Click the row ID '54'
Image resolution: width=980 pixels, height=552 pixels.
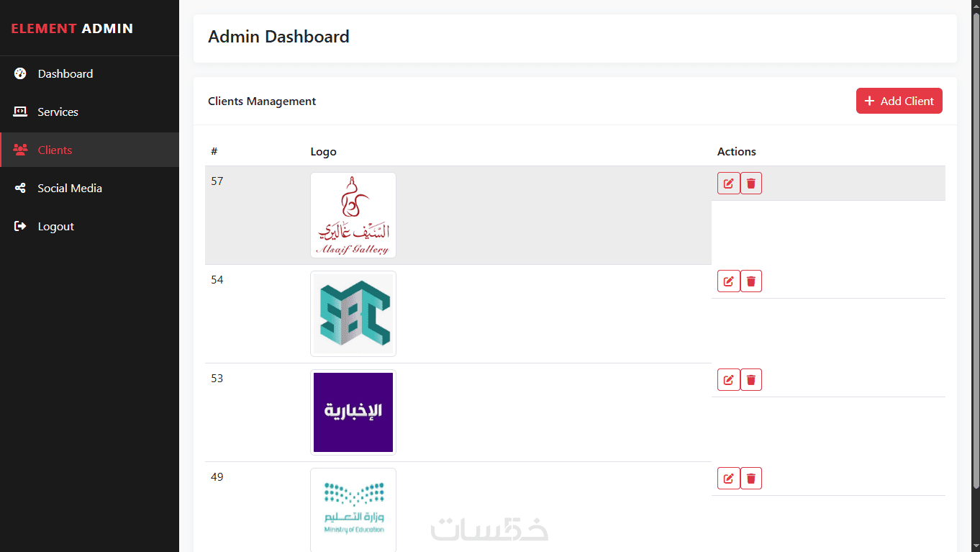pyautogui.click(x=217, y=280)
